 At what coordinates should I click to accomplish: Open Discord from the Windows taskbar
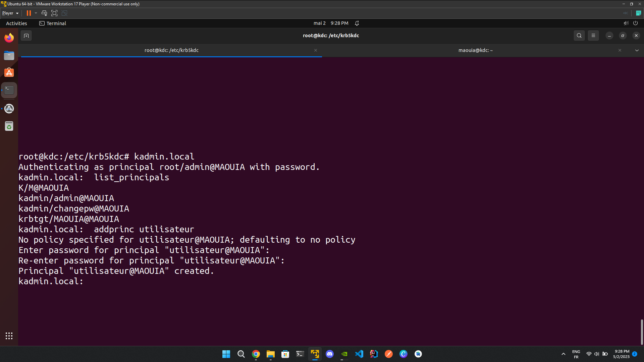point(330,354)
